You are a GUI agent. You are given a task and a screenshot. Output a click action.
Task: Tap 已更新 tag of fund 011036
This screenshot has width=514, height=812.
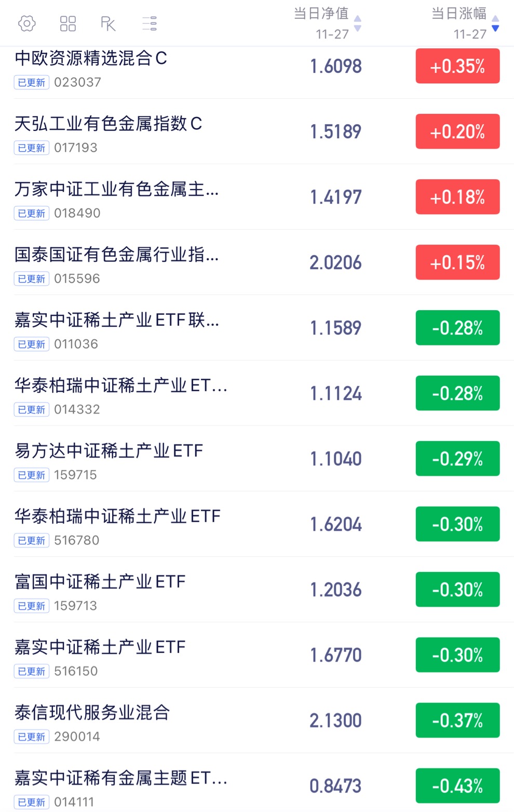coord(32,344)
